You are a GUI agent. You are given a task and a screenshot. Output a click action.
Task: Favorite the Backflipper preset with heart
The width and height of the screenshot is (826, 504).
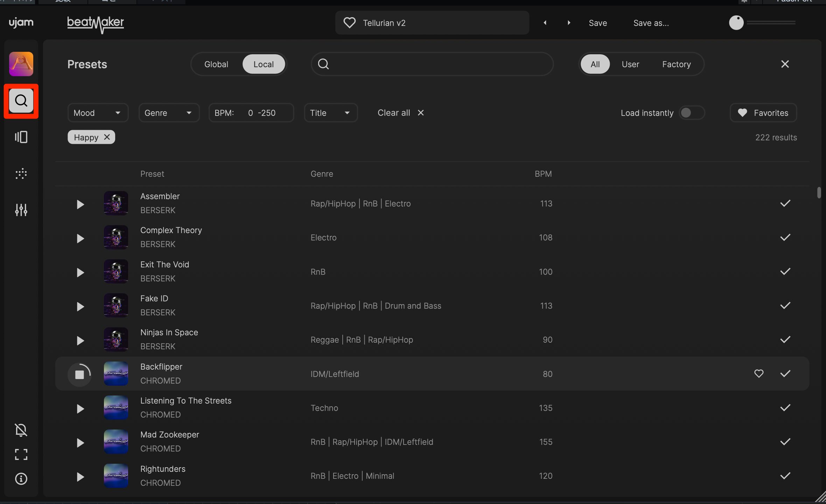[x=758, y=373]
